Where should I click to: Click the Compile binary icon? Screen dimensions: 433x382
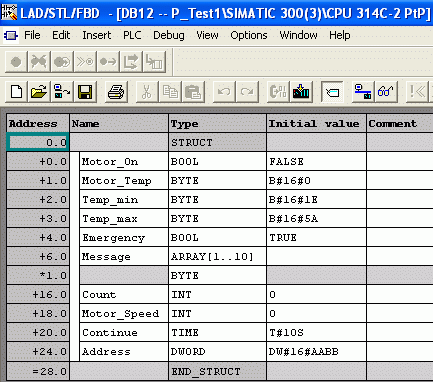[x=278, y=91]
